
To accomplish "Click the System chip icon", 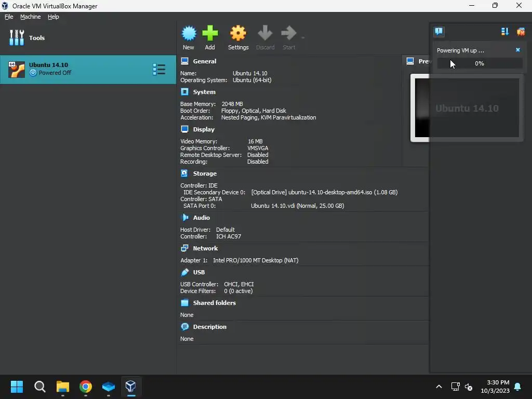I will [x=184, y=92].
